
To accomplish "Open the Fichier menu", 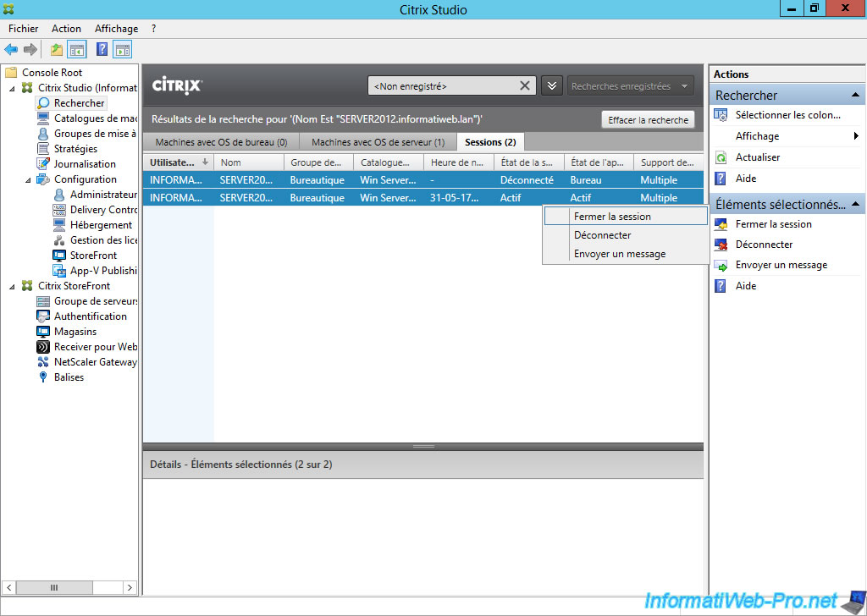I will click(x=23, y=29).
